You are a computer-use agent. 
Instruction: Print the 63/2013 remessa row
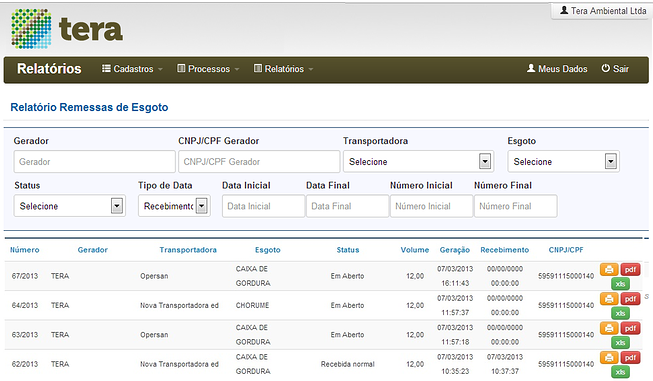click(609, 328)
